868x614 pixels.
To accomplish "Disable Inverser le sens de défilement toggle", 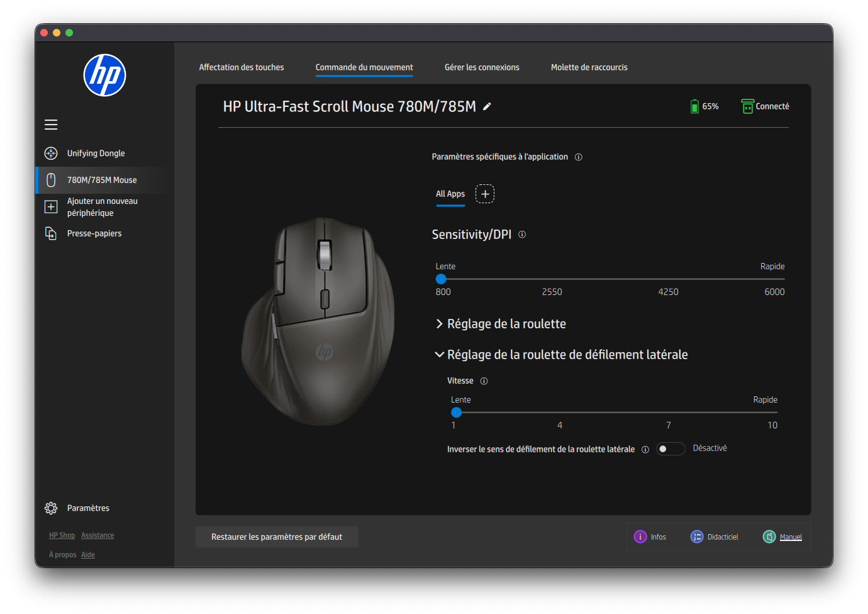I will 670,449.
